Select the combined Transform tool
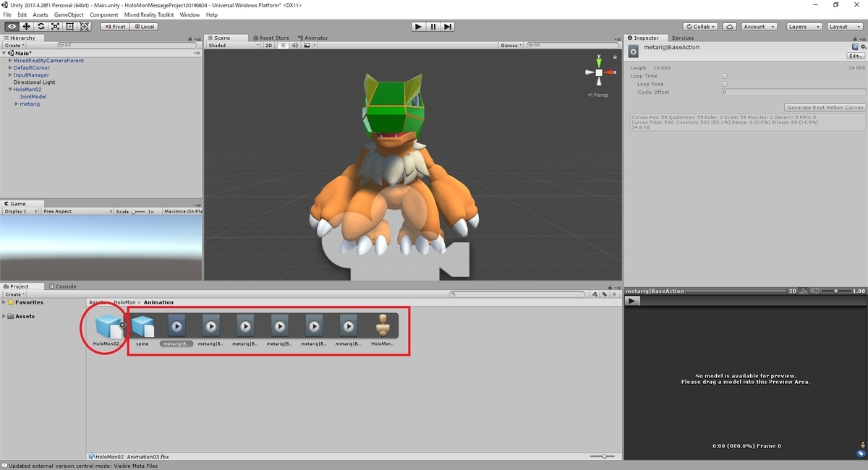Screen dimensions: 868x470 [x=85, y=27]
